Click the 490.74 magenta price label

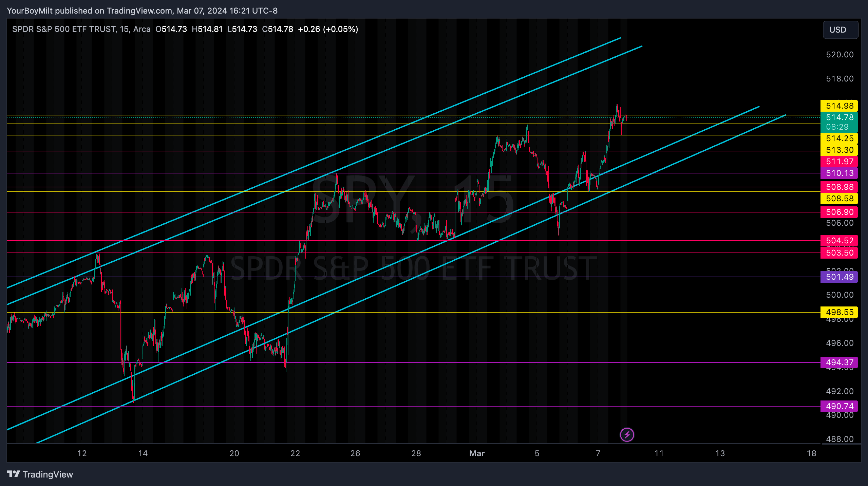point(839,406)
